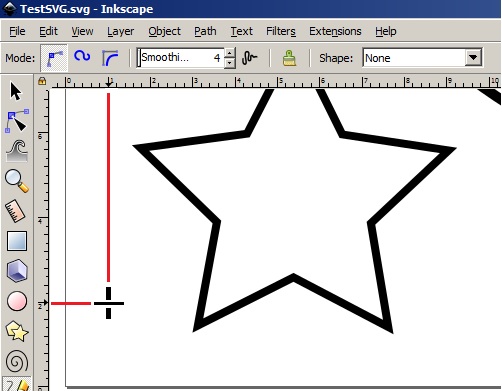Select the Stars and polygons tool

pos(17,331)
